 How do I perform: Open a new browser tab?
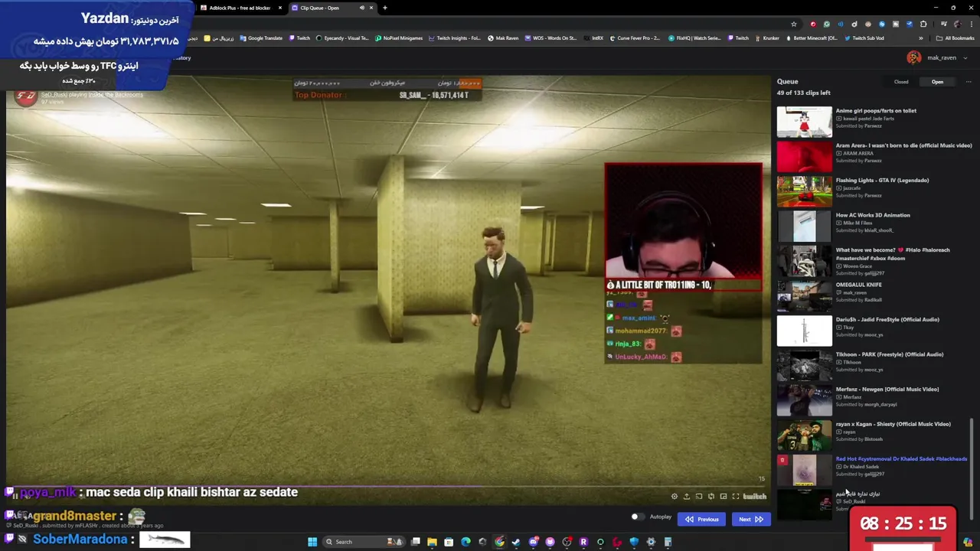pyautogui.click(x=385, y=8)
